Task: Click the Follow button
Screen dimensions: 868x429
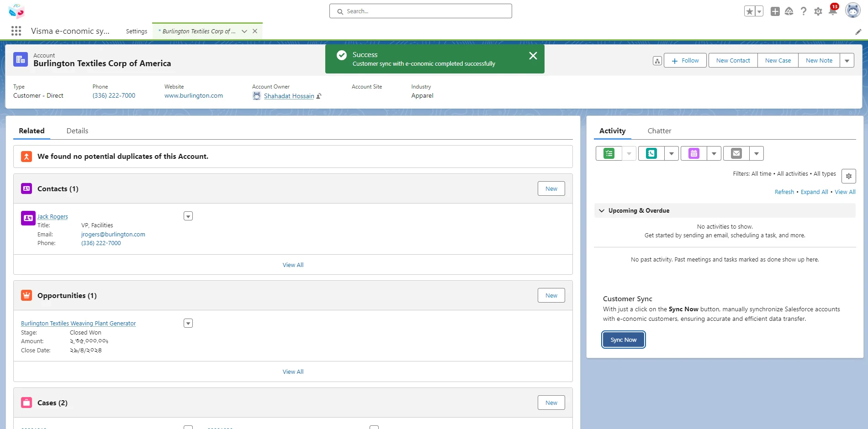Action: [685, 60]
